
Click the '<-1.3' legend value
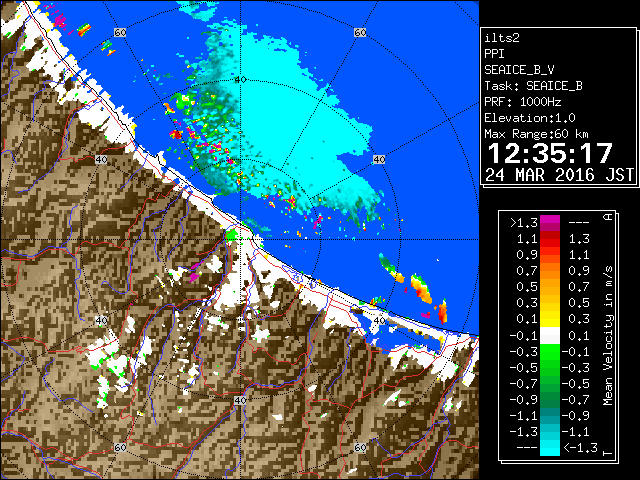(580, 448)
